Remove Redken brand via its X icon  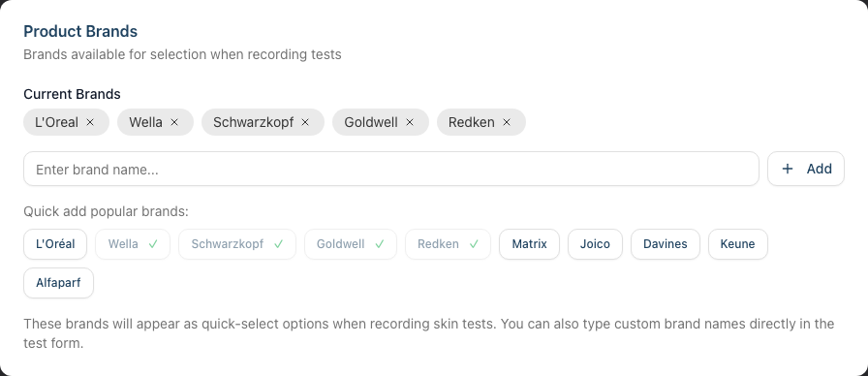tap(507, 122)
